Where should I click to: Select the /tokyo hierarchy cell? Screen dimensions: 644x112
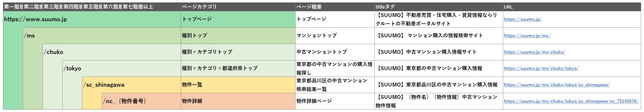[72, 68]
